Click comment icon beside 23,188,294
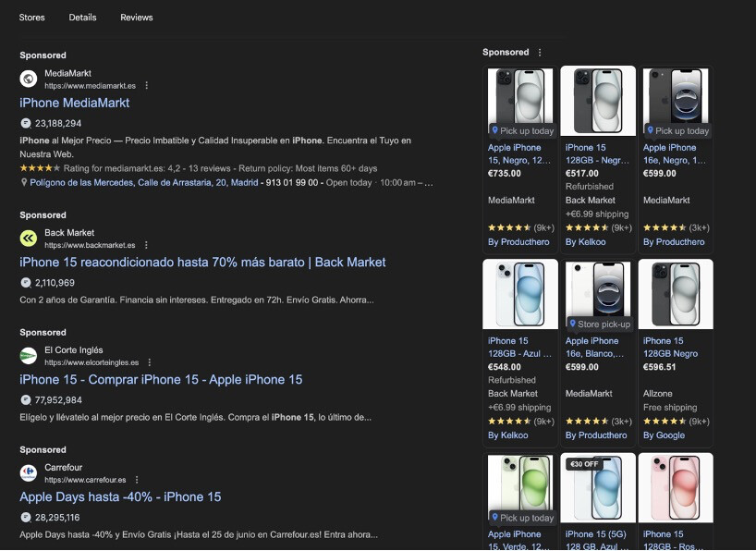The image size is (756, 551). [x=26, y=124]
